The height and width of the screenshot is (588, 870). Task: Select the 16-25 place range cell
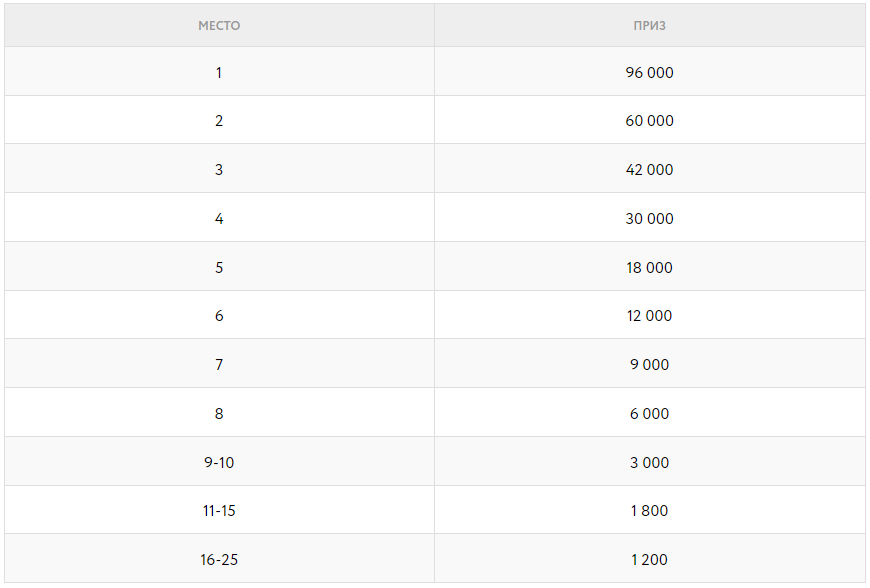pyautogui.click(x=219, y=560)
